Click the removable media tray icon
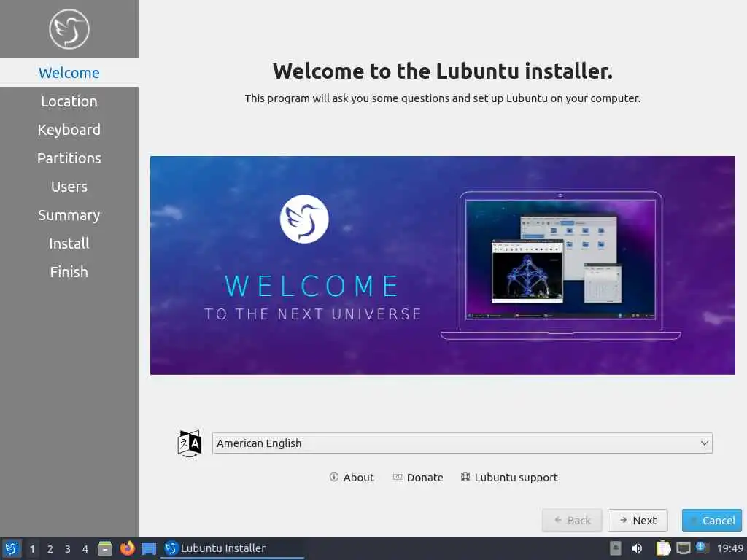The image size is (747, 560). click(x=616, y=548)
